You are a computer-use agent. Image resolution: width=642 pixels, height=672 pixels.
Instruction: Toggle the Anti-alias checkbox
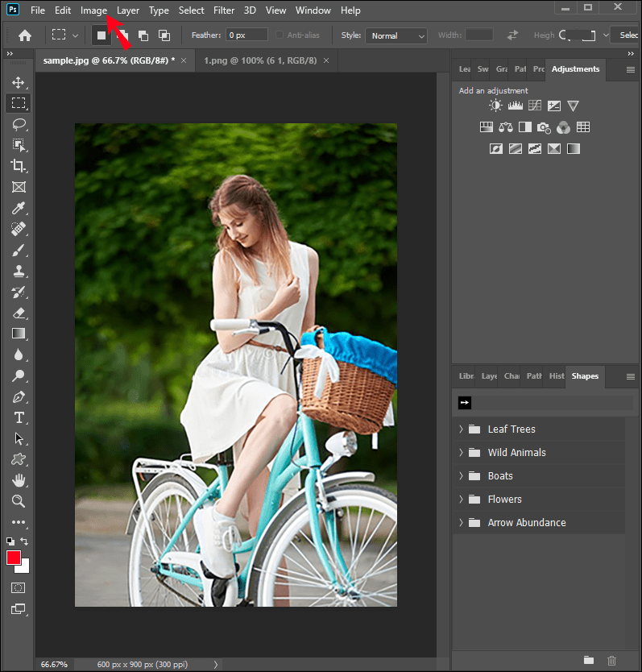tap(280, 35)
